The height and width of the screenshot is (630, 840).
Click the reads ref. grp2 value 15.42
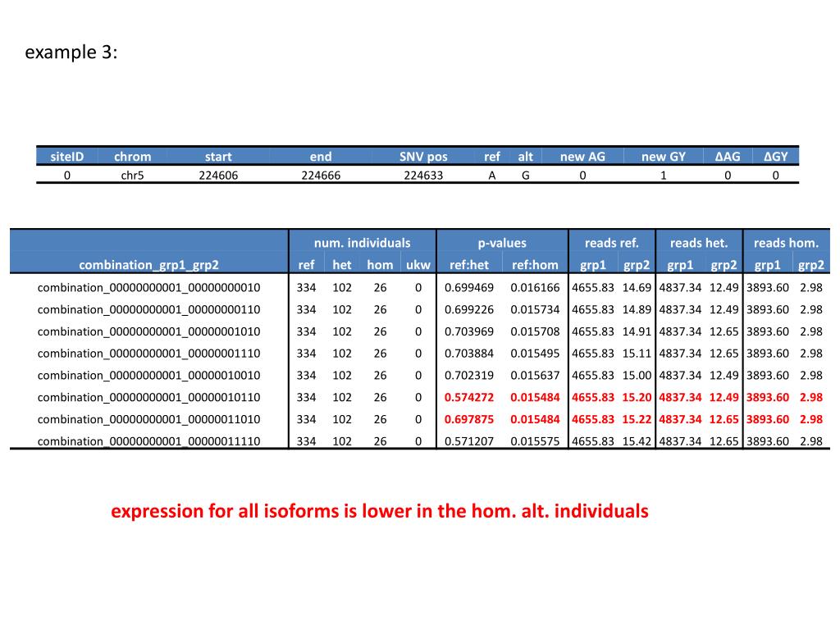point(637,441)
